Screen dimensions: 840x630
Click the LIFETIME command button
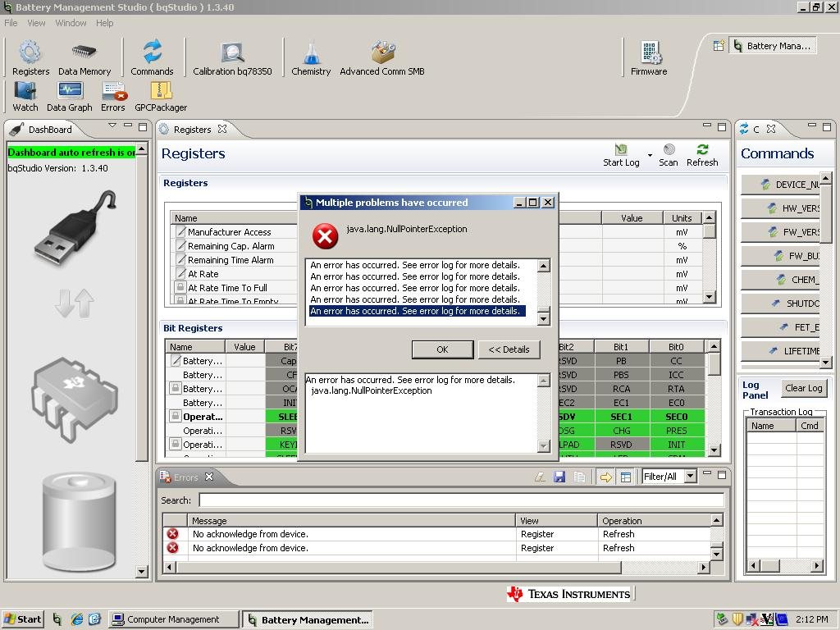781,351
